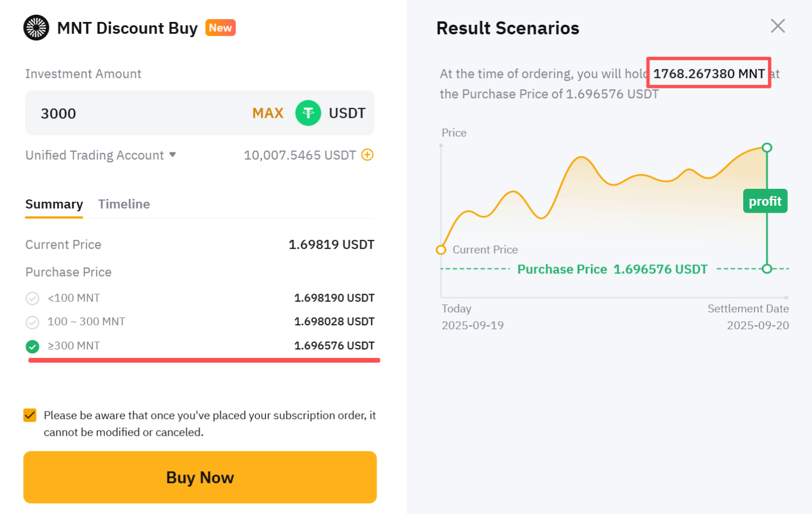Screen dimensions: 812x514
Task: Switch to the Summary tab
Action: tap(54, 204)
